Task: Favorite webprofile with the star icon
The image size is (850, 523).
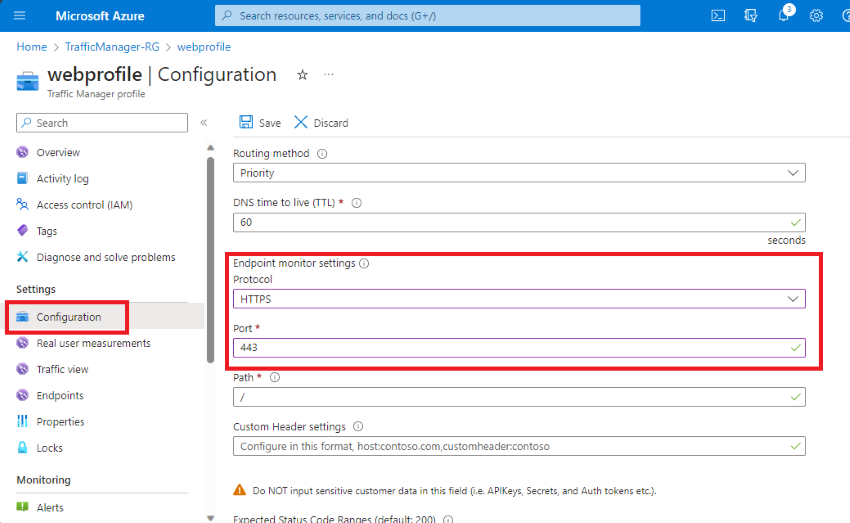Action: click(302, 75)
